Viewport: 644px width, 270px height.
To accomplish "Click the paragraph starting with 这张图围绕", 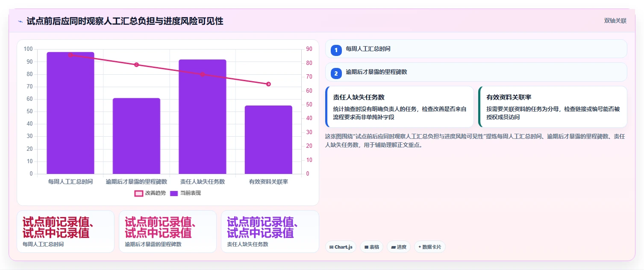I will (x=475, y=140).
